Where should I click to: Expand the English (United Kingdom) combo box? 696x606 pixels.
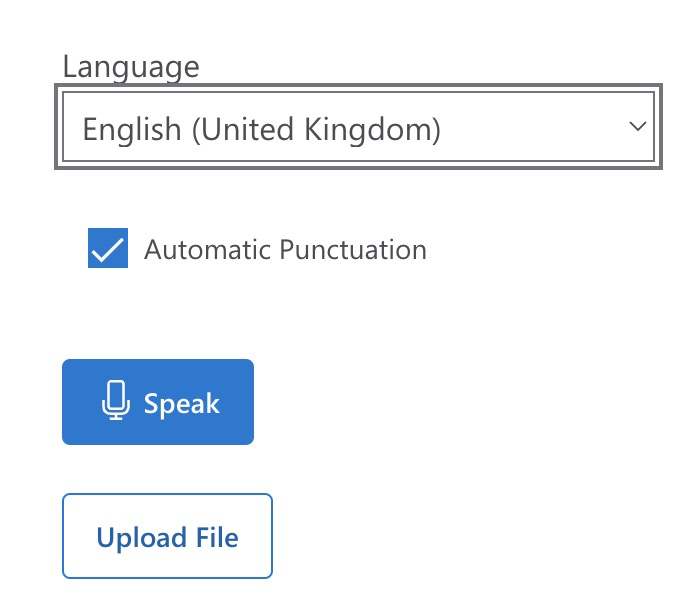(355, 129)
